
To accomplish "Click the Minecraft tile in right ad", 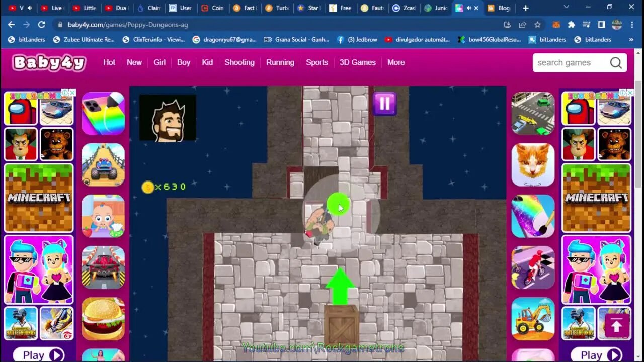I will click(597, 198).
